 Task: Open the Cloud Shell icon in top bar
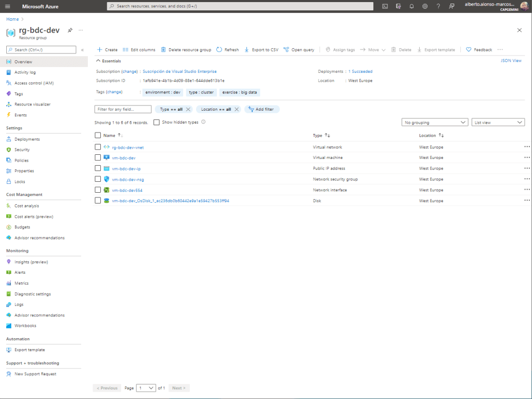[385, 6]
